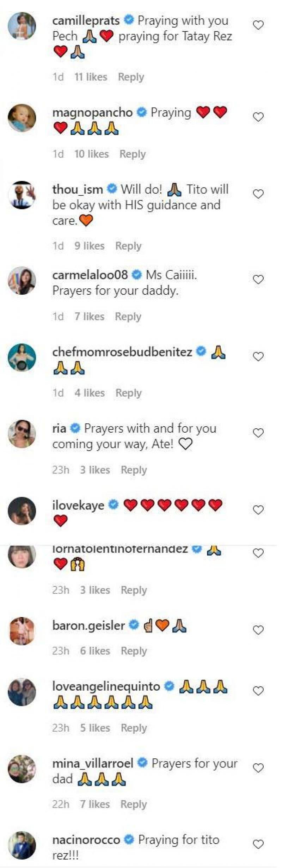This screenshot has width=282, height=868.
Task: Tap the heart on nacinorocco's comment
Action: pos(258,844)
